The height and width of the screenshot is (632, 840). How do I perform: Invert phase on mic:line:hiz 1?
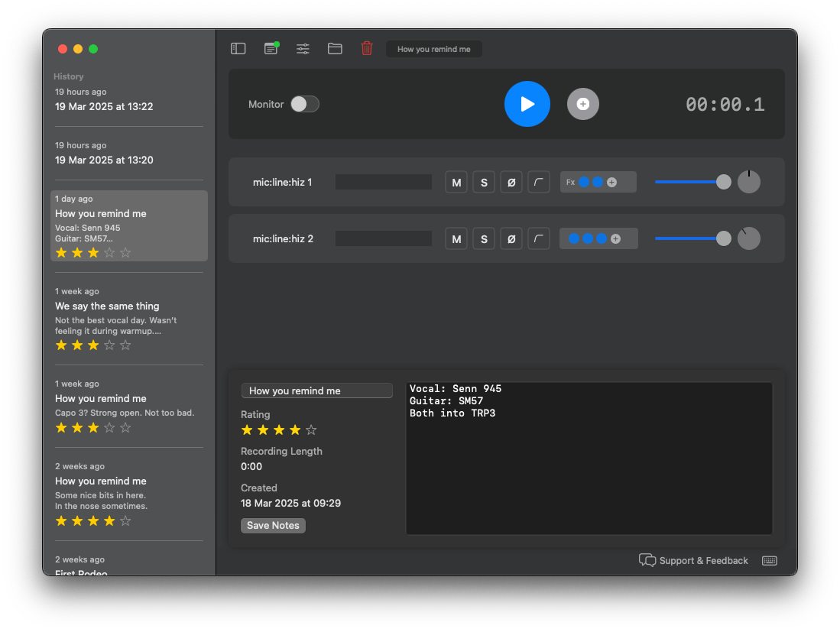(x=511, y=182)
